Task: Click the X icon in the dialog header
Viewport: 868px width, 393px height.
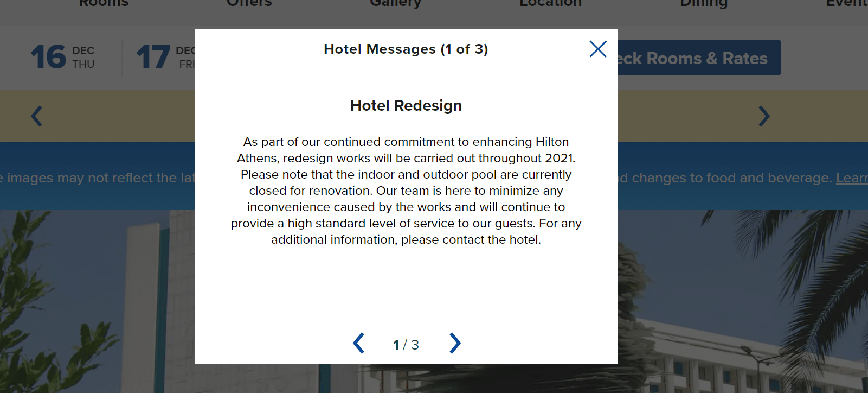Action: click(x=597, y=49)
